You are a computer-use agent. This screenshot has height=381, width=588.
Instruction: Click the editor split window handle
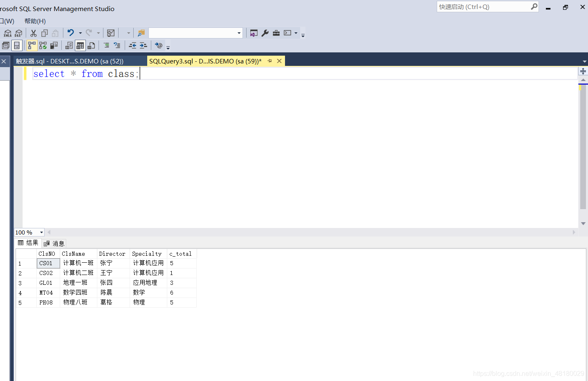pos(583,72)
